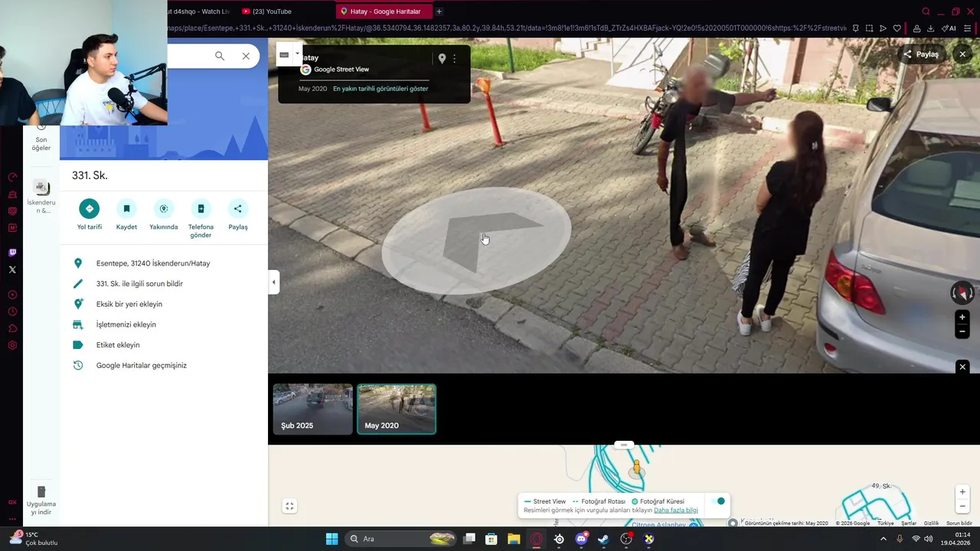Click En yakın tarihli görüntüleri göster
Viewport: 980px width, 551px height.
(381, 89)
